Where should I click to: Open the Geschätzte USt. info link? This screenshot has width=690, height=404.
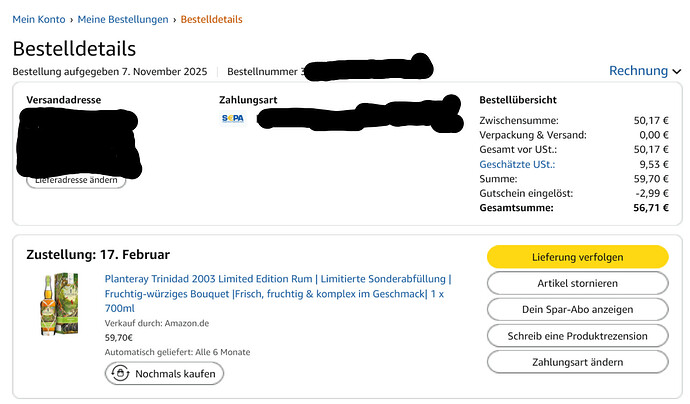516,164
